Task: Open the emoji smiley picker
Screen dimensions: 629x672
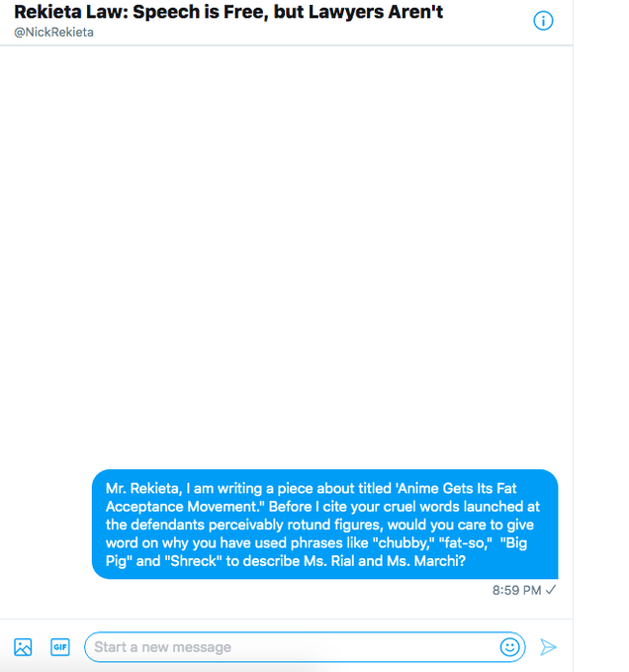Action: click(509, 646)
